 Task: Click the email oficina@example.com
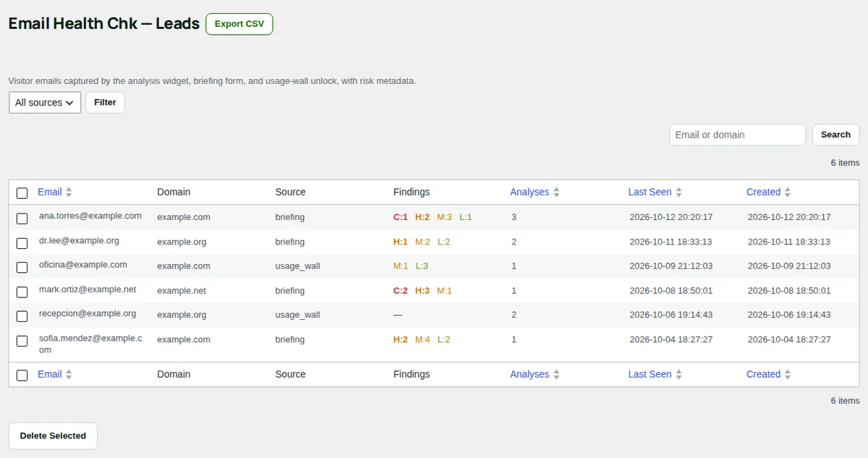[83, 265]
